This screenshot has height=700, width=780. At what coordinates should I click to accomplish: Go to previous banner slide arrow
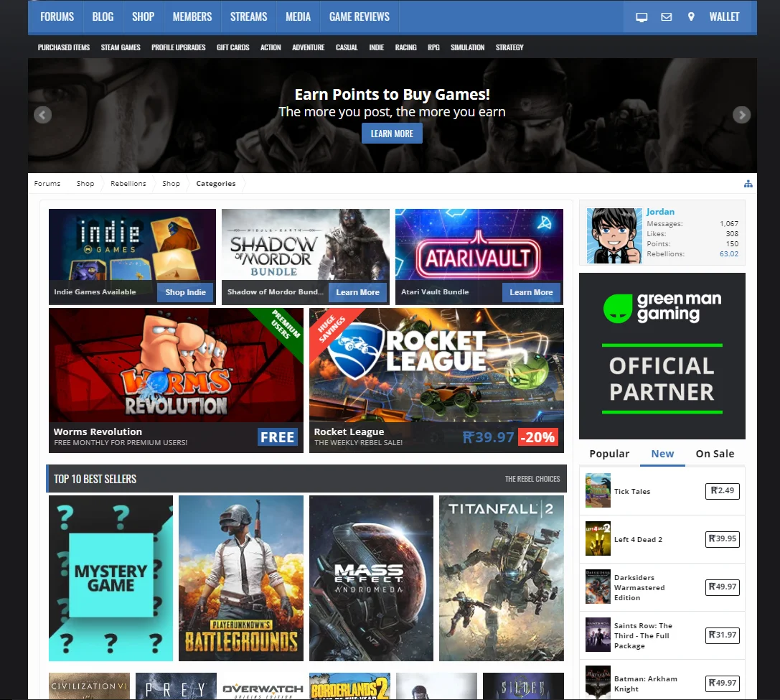(x=42, y=115)
